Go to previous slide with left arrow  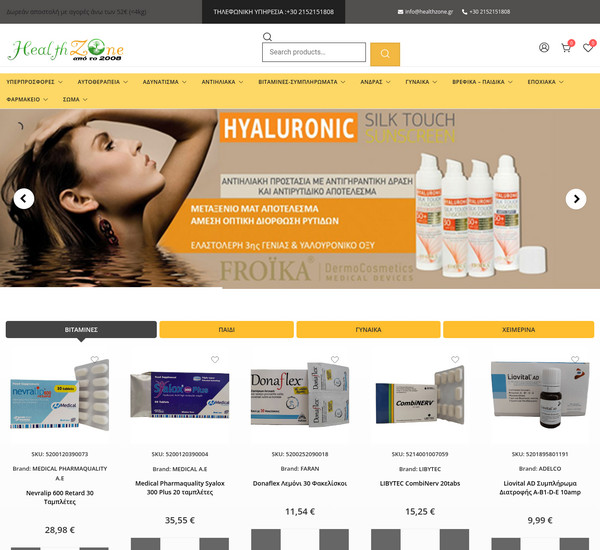tap(24, 199)
